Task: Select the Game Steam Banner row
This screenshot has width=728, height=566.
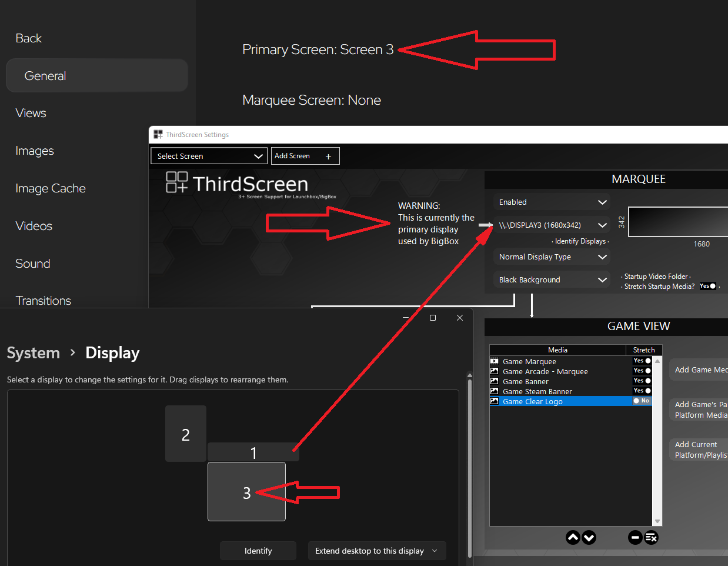Action: (x=570, y=391)
